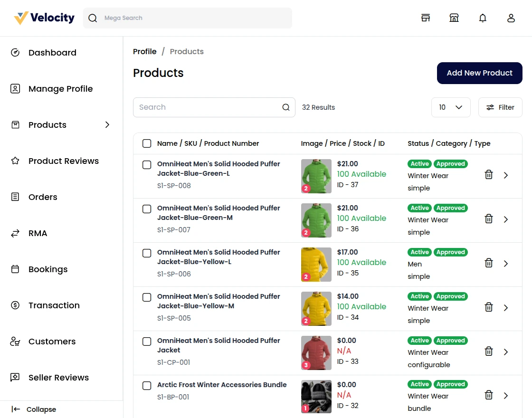
Task: Click inside the product Search field
Action: (x=204, y=107)
